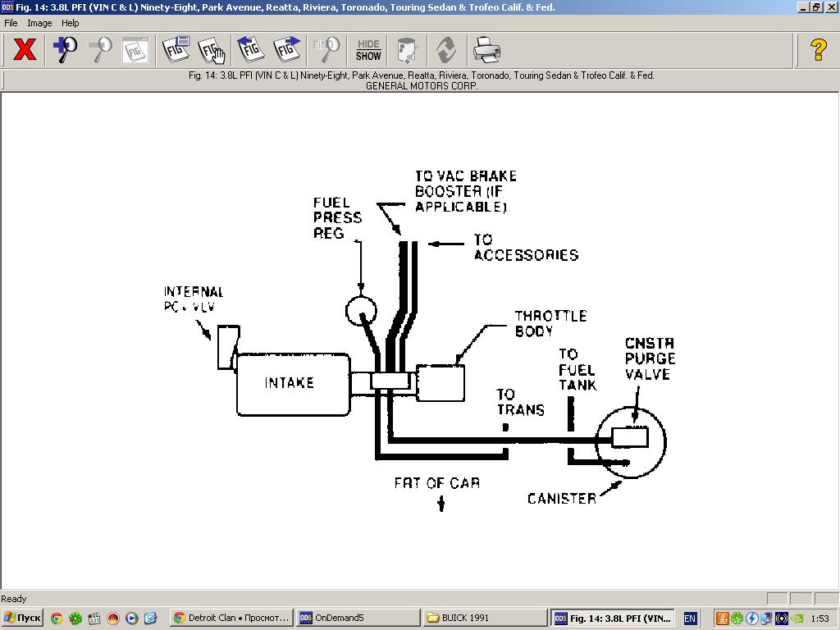This screenshot has height=630, width=840.
Task: Click the rotate figure icon
Action: pos(446,50)
